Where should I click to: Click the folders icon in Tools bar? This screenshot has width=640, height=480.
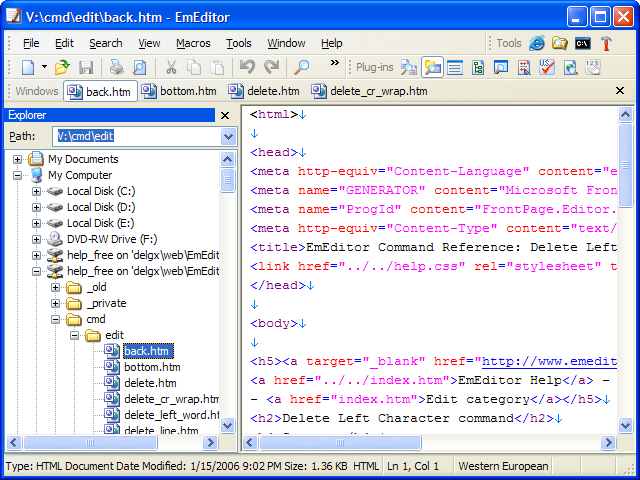pyautogui.click(x=560, y=43)
